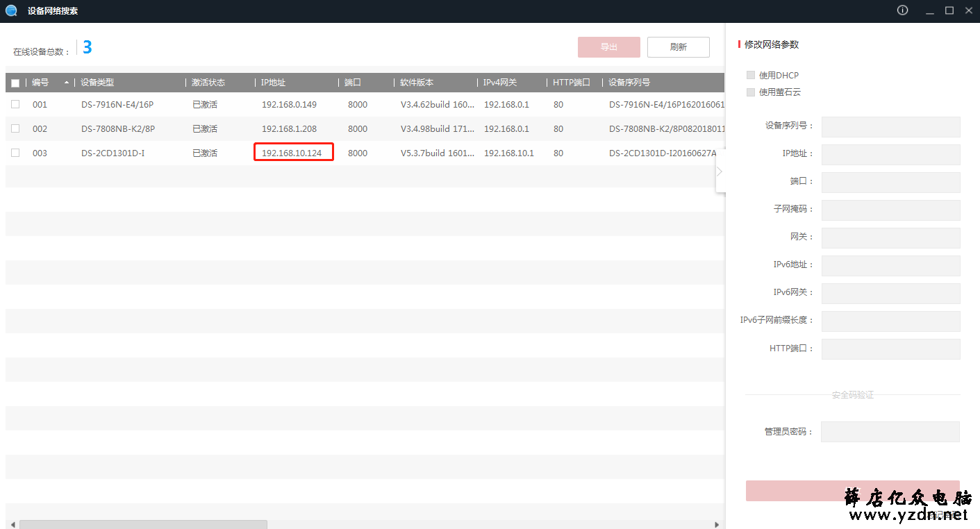The height and width of the screenshot is (529, 980).
Task: Click serial number DS-7808NB-K2/8P08201801 cell
Action: [667, 128]
